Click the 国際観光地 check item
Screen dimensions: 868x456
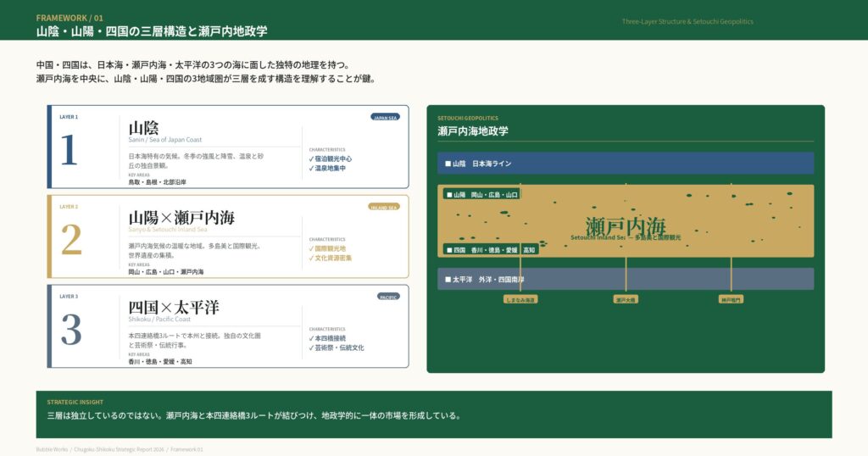pyautogui.click(x=327, y=248)
